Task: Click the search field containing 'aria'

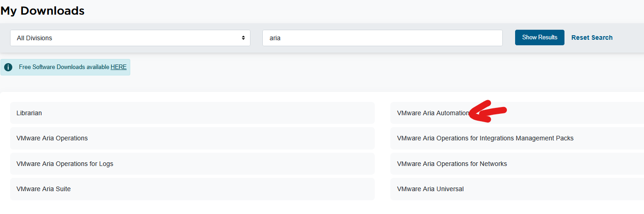Action: point(383,38)
